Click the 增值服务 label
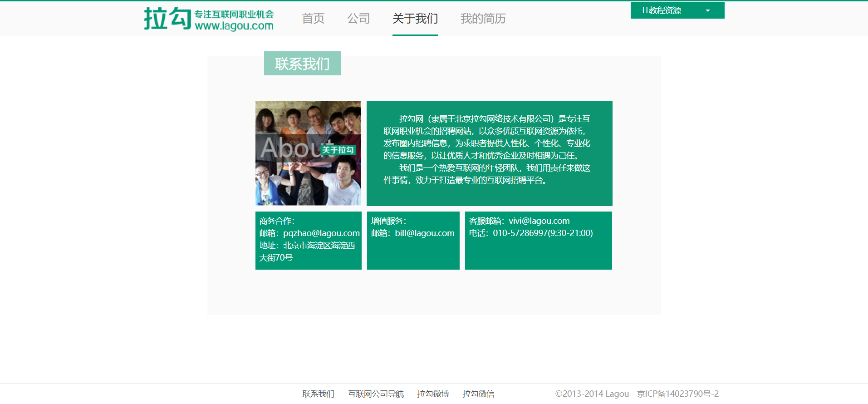 [x=388, y=221]
